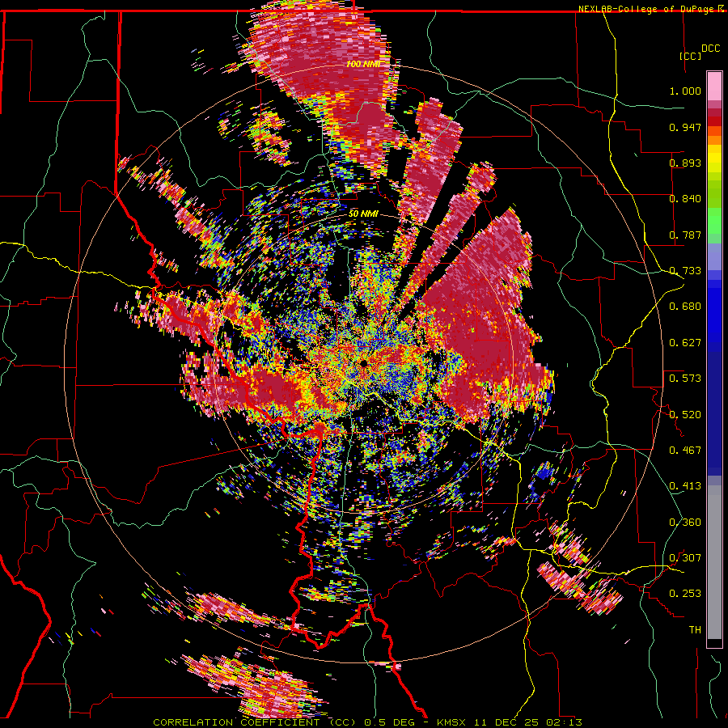728x728 pixels.
Task: Click the 1.000 value on the color scale
Action: pos(685,91)
